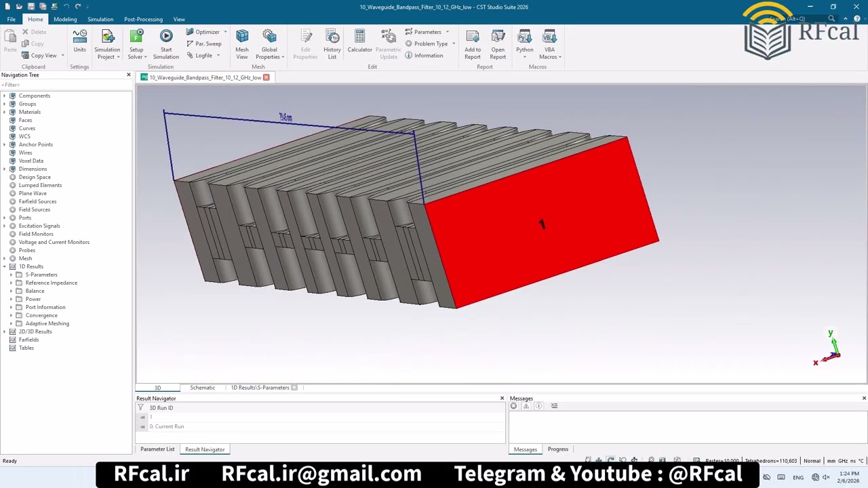Viewport: 868px width, 488px height.
Task: Open the File menu
Action: click(12, 19)
